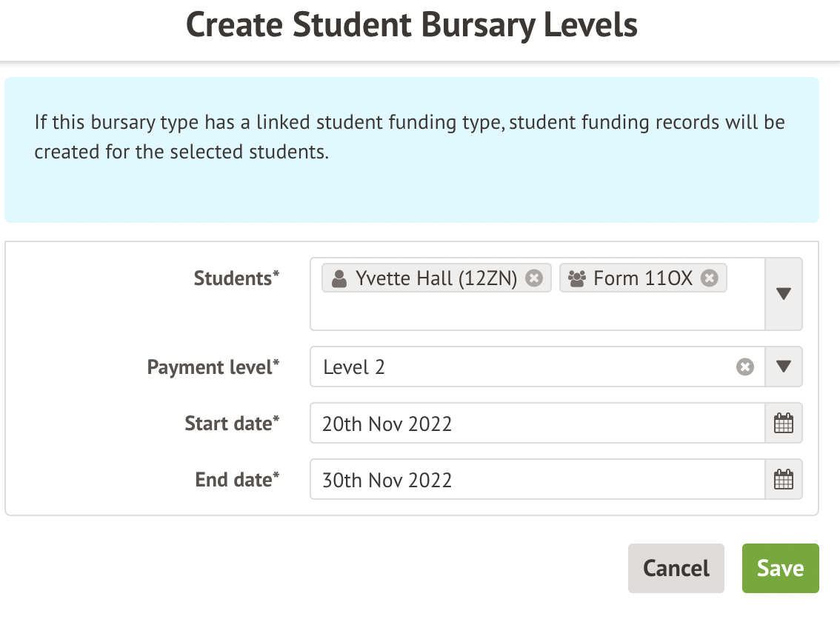Expand the Payment level dropdown arrow
Image resolution: width=840 pixels, height=622 pixels.
coord(784,367)
